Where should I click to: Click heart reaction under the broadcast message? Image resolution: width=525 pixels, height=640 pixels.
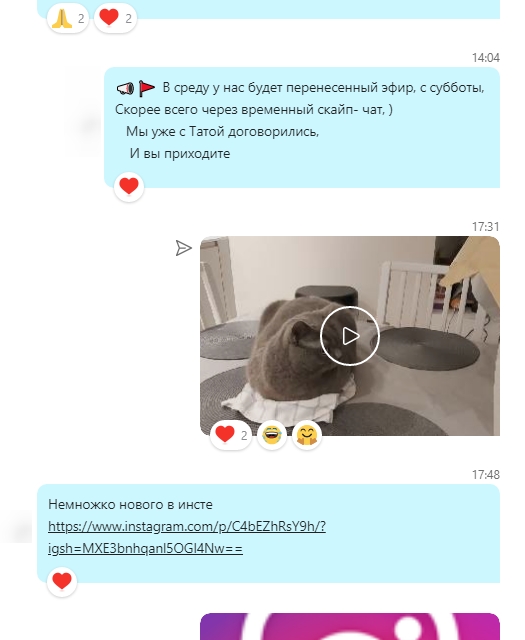coord(129,187)
